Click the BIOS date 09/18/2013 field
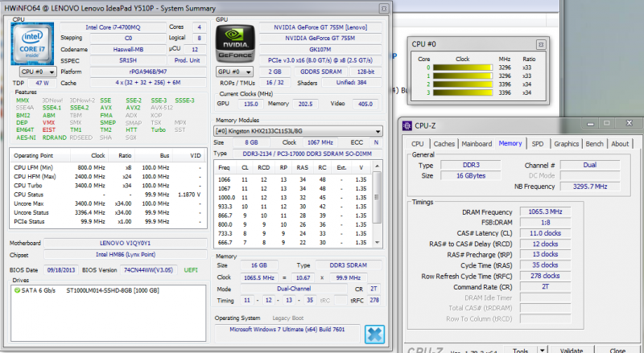The image size is (644, 353). pyautogui.click(x=61, y=270)
